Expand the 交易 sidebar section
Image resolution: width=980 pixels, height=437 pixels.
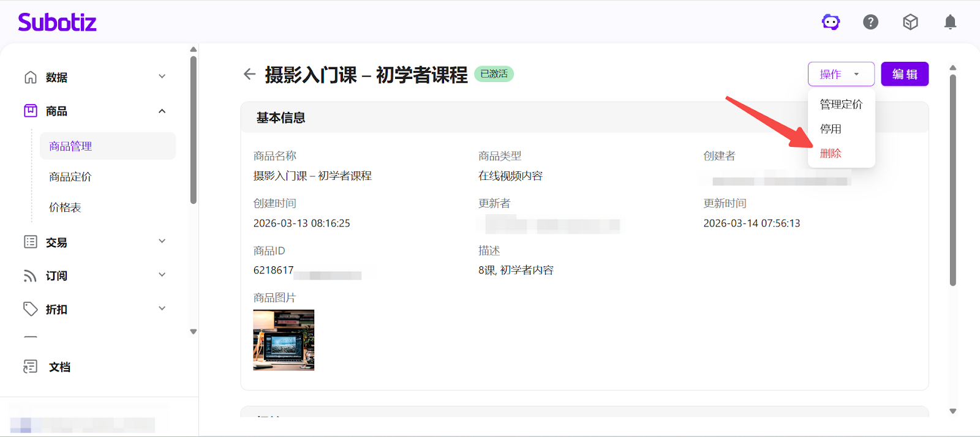pos(162,242)
